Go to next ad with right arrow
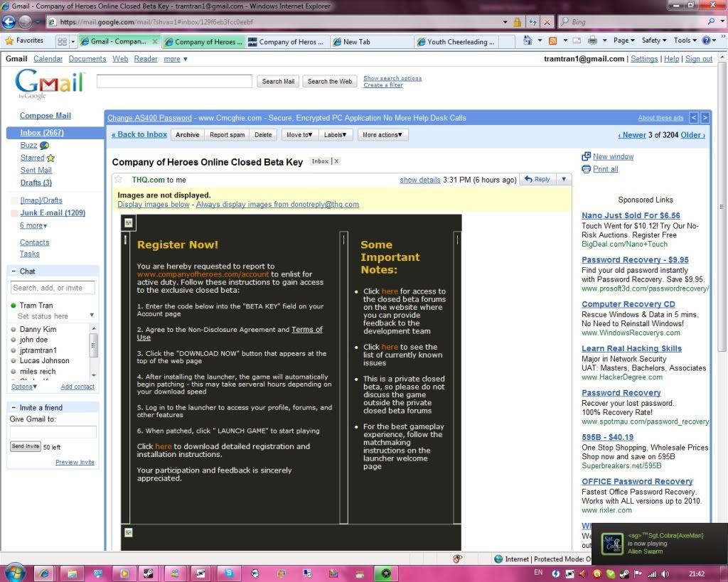This screenshot has width=728, height=582. tap(705, 118)
